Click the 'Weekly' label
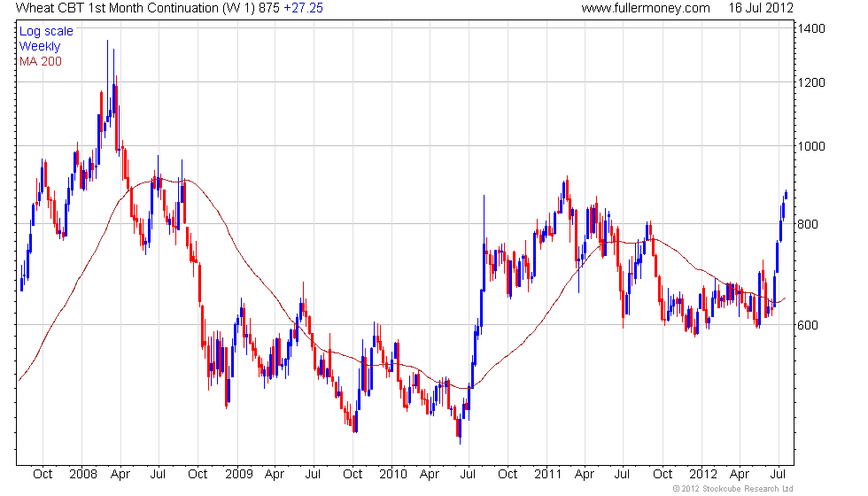Image resolution: width=868 pixels, height=496 pixels. tap(40, 46)
